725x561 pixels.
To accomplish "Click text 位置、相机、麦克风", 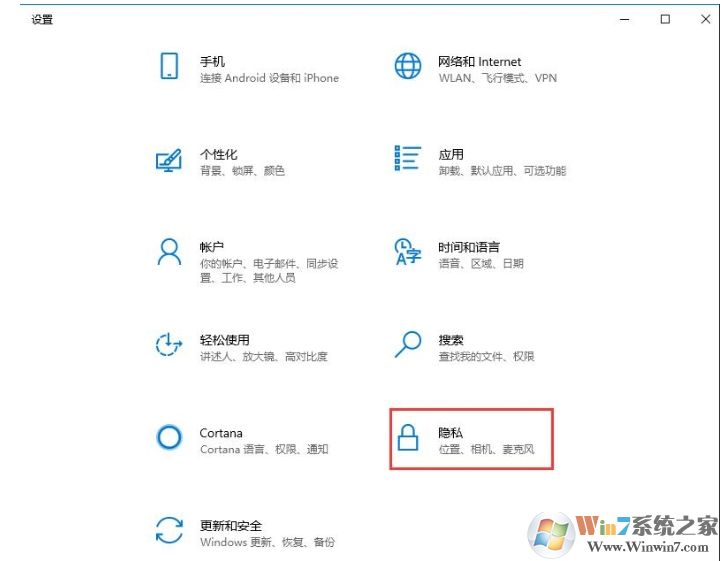I will [x=486, y=449].
